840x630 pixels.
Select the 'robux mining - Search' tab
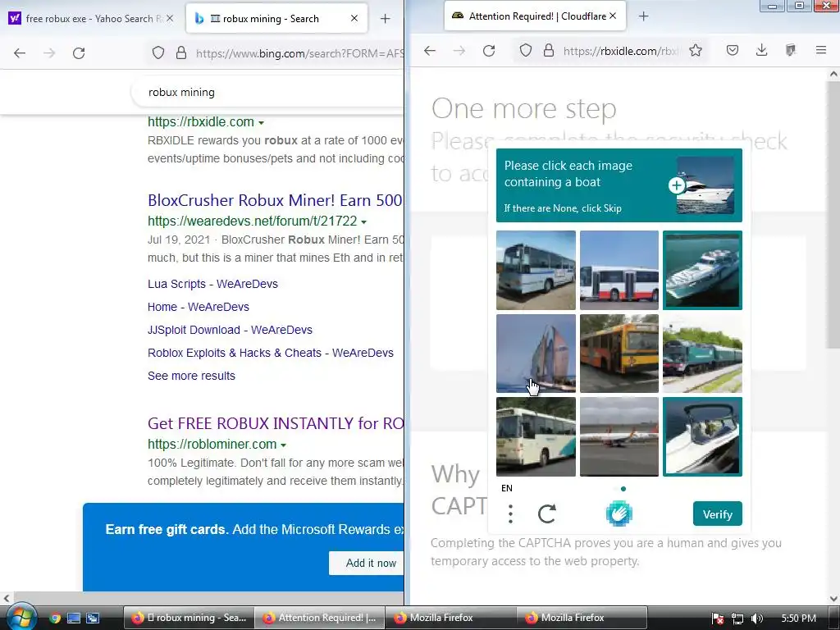276,18
